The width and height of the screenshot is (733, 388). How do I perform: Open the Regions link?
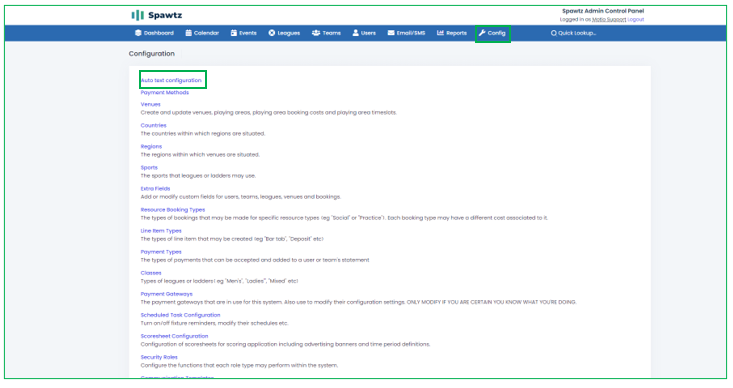point(151,146)
